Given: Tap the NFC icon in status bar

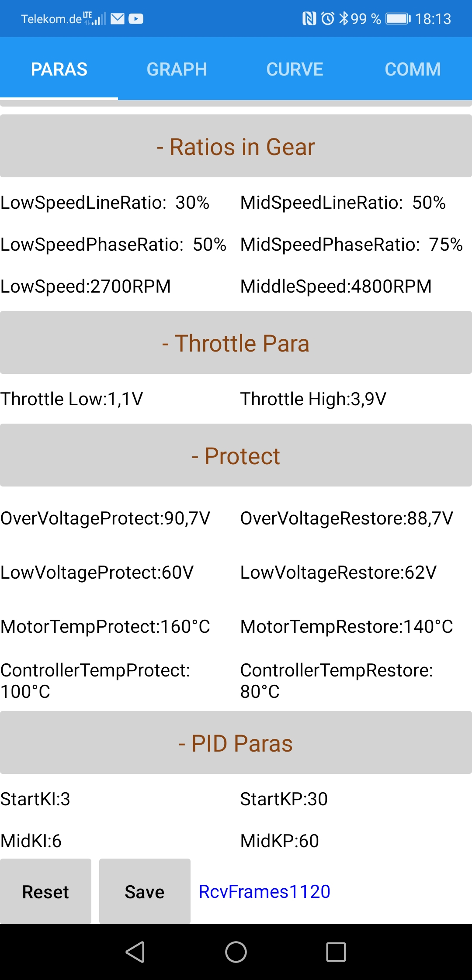Looking at the screenshot, I should (309, 19).
